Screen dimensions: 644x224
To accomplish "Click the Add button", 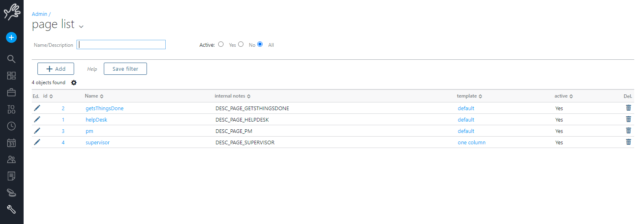I will coord(56,69).
